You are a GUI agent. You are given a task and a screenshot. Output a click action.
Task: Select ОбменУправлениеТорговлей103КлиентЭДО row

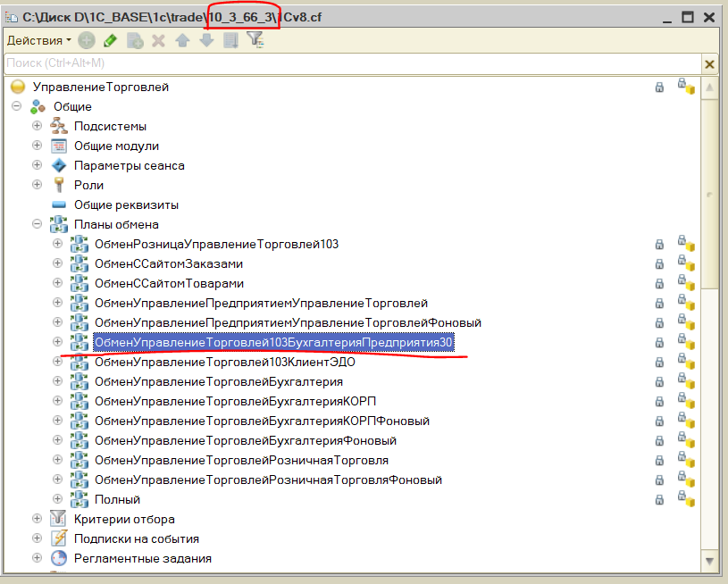click(x=225, y=363)
